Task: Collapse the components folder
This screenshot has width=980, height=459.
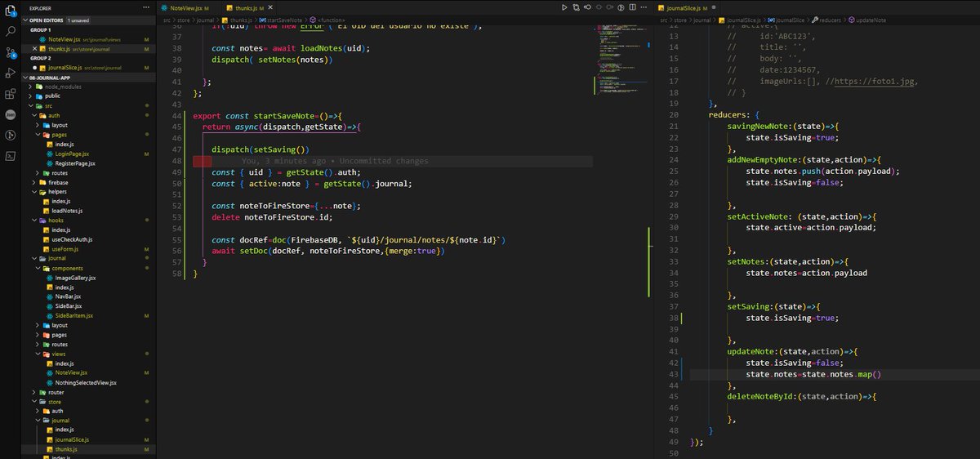Action: (68, 268)
